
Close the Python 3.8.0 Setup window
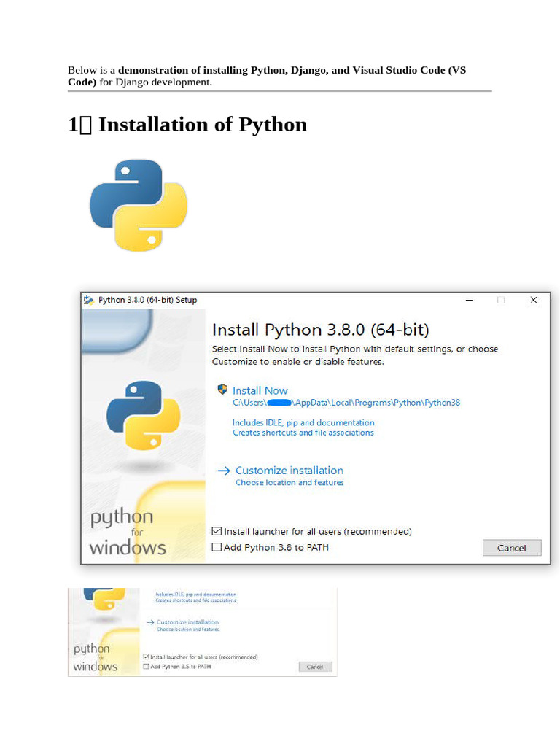534,300
